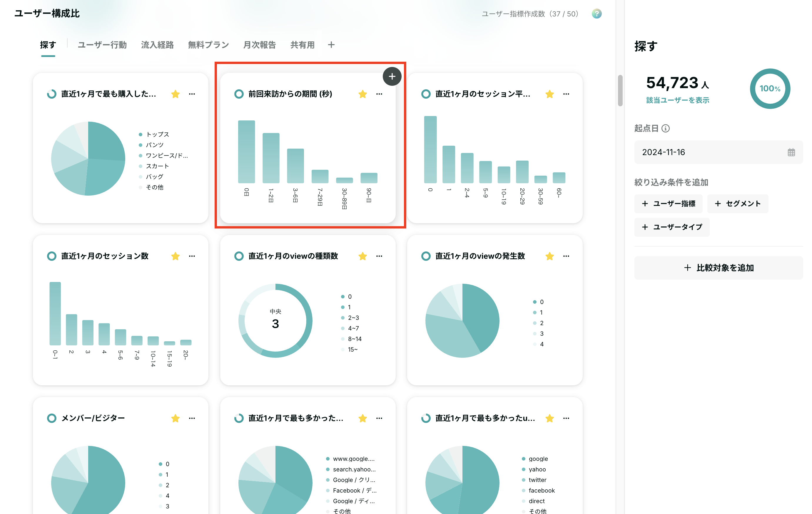Click the ring icon beside 直近1ヶ月のセッション数 title
This screenshot has height=514, width=812.
coord(51,256)
